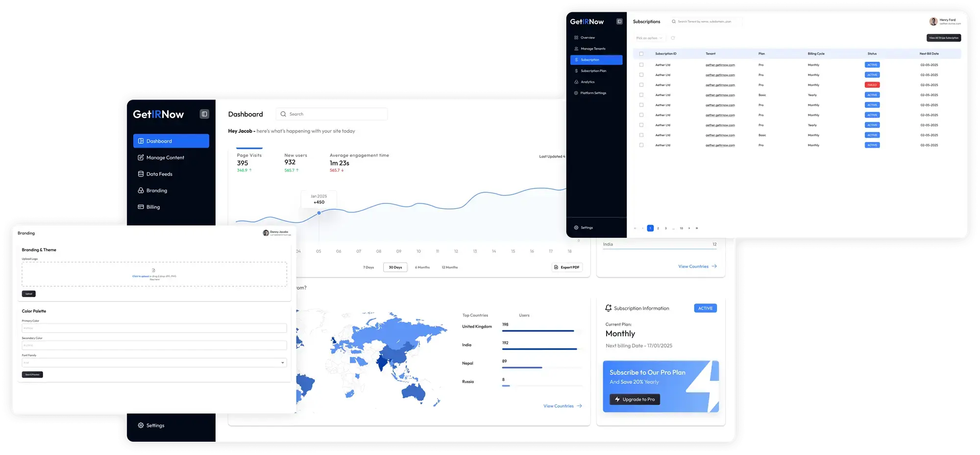
Task: Tick the select-all checkbox in Subscriptions table header
Action: coord(641,54)
